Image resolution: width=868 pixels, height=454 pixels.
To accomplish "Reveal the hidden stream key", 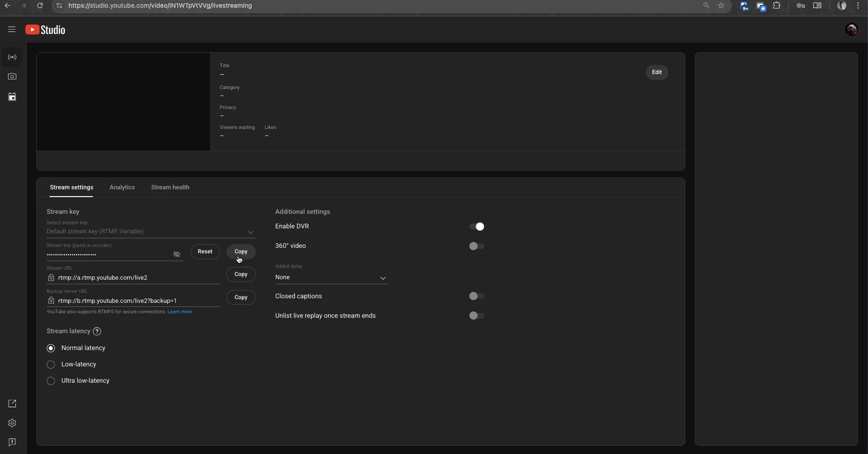I will pos(176,254).
